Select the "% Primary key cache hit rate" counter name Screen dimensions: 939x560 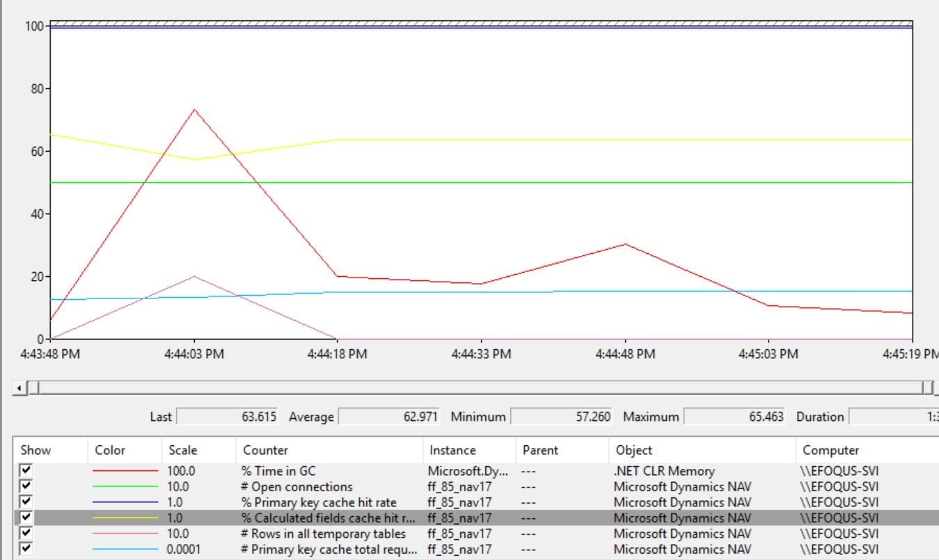(x=319, y=502)
